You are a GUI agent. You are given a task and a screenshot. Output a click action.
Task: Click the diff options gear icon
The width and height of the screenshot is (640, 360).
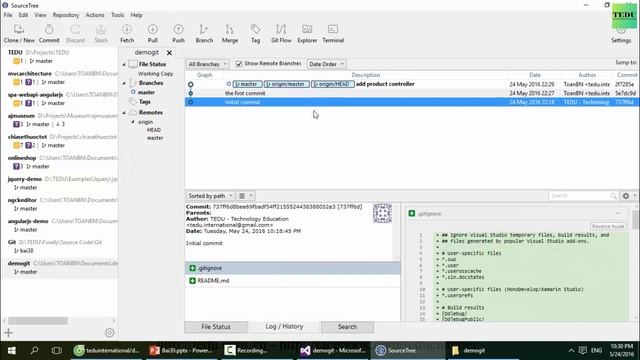point(626,196)
